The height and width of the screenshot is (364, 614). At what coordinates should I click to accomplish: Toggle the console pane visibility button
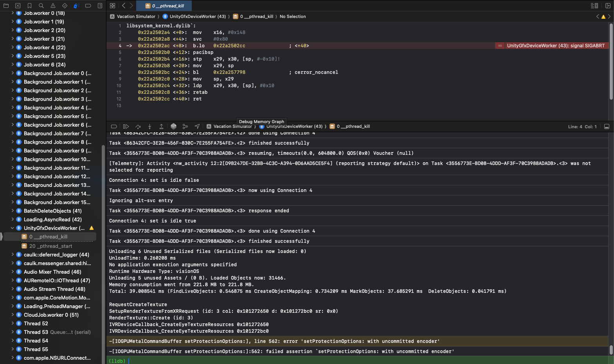[x=607, y=127]
